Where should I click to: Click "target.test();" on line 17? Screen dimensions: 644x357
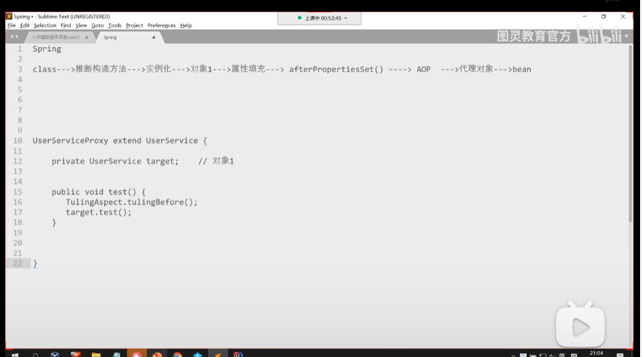[98, 212]
